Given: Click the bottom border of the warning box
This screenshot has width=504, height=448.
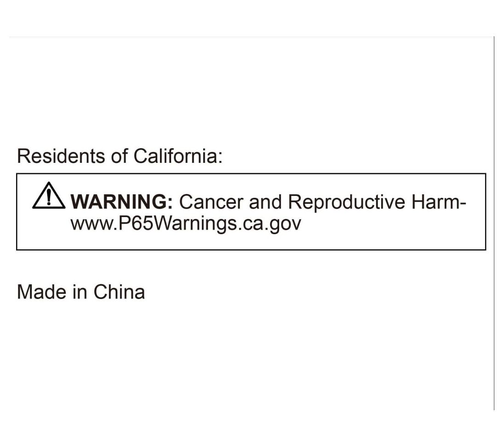Looking at the screenshot, I should (251, 250).
